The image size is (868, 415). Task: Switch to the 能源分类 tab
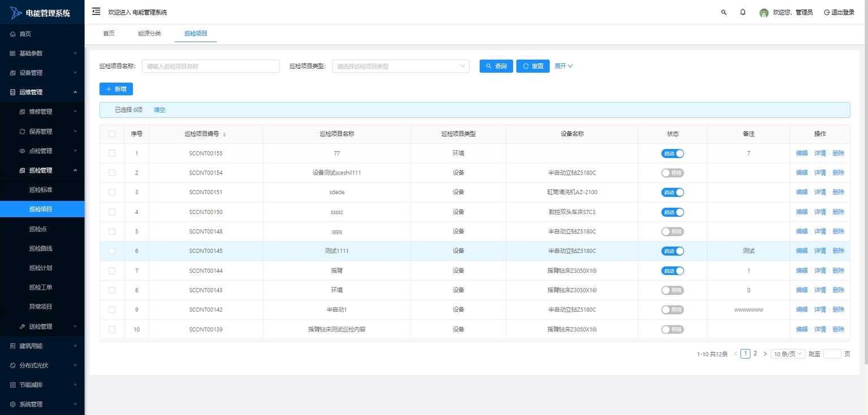point(149,34)
